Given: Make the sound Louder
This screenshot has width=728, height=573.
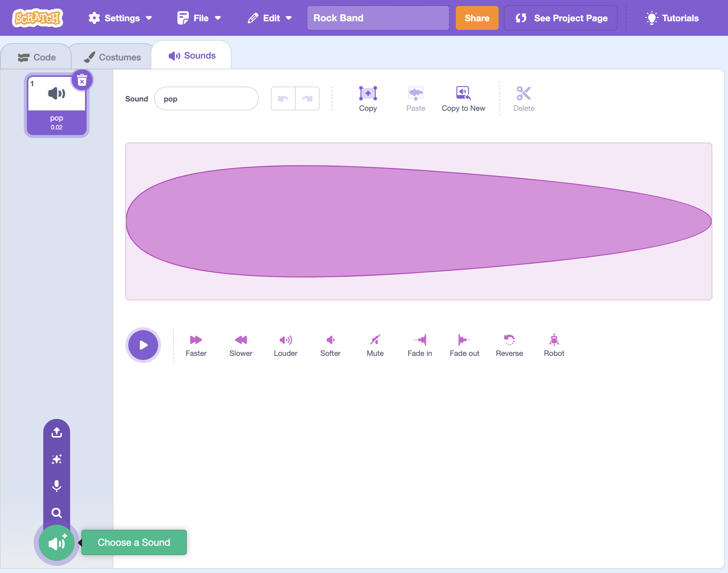Looking at the screenshot, I should [285, 345].
